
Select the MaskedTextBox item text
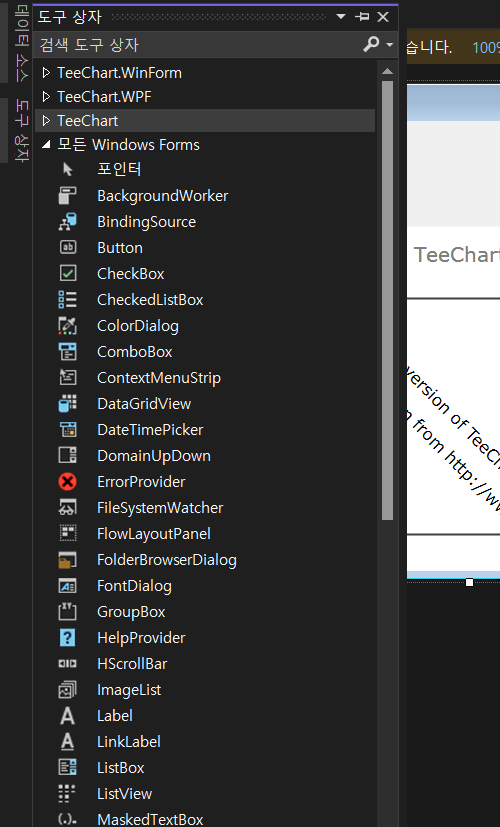(x=150, y=820)
